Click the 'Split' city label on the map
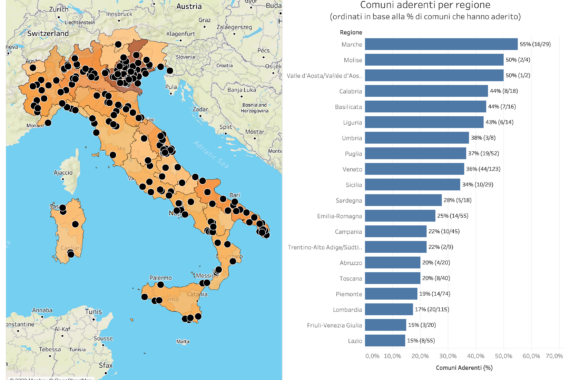This screenshot has height=380, width=570. [226, 127]
